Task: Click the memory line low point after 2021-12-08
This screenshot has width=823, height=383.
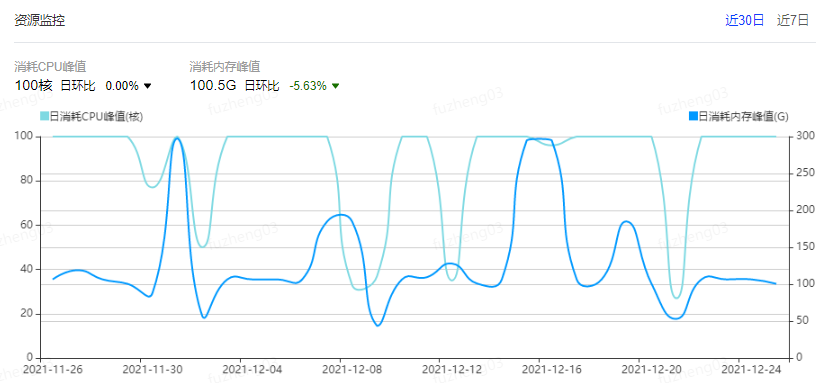Action: click(378, 325)
